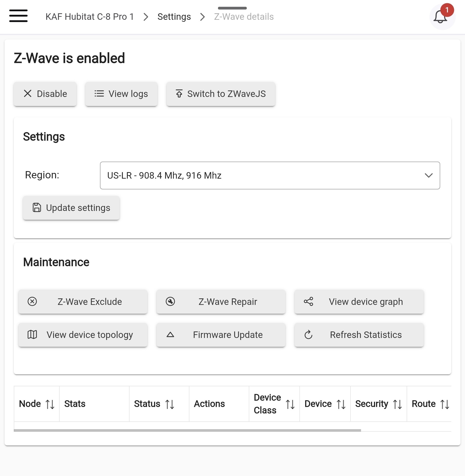This screenshot has width=465, height=476.
Task: Click View logs button
Action: [x=121, y=94]
